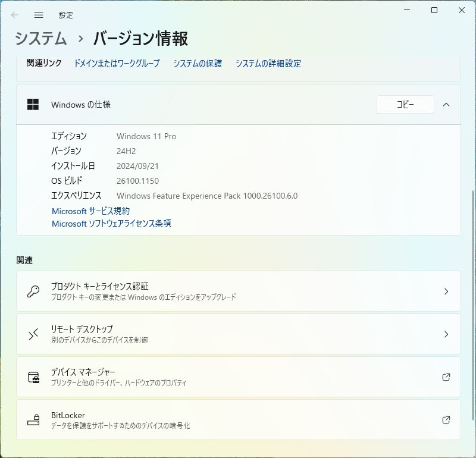Click the 関連リンク label
Viewport: 476px width, 458px height.
(44, 63)
